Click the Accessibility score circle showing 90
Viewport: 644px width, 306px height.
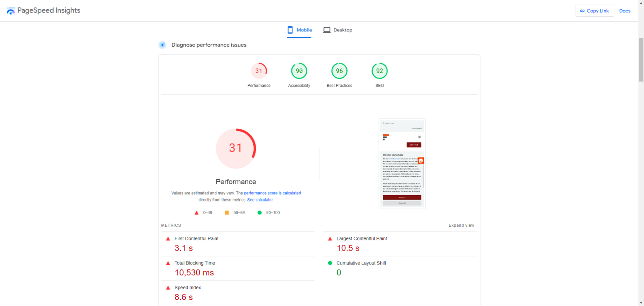(299, 71)
